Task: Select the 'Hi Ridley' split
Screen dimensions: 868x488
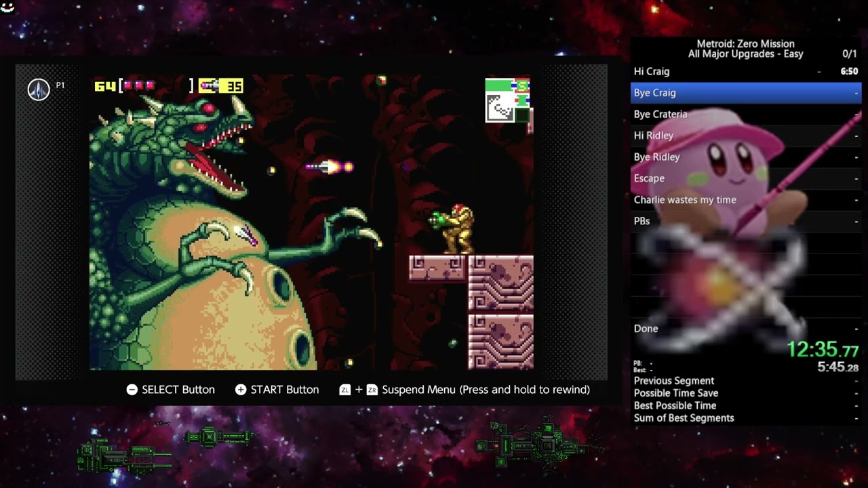Action: click(x=746, y=136)
